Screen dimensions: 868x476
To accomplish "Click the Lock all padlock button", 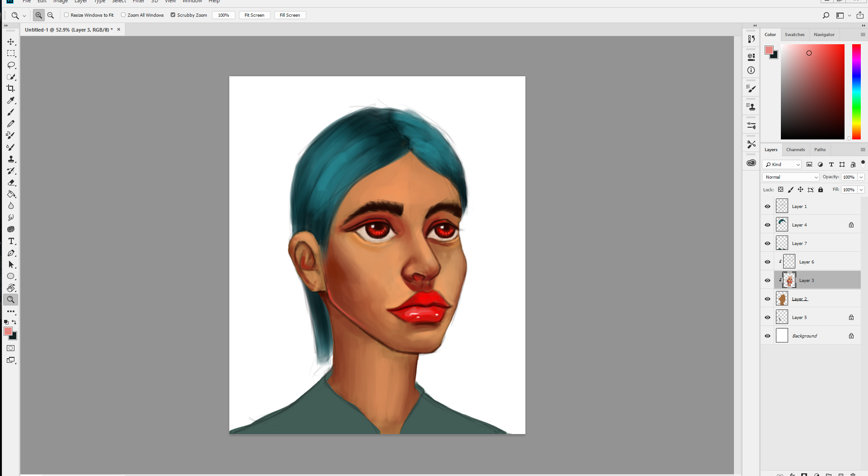I will (821, 189).
